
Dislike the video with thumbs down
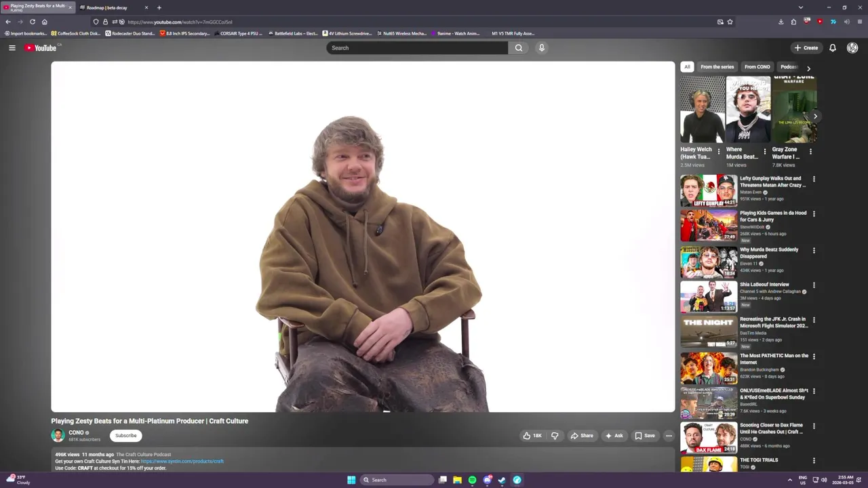(555, 436)
